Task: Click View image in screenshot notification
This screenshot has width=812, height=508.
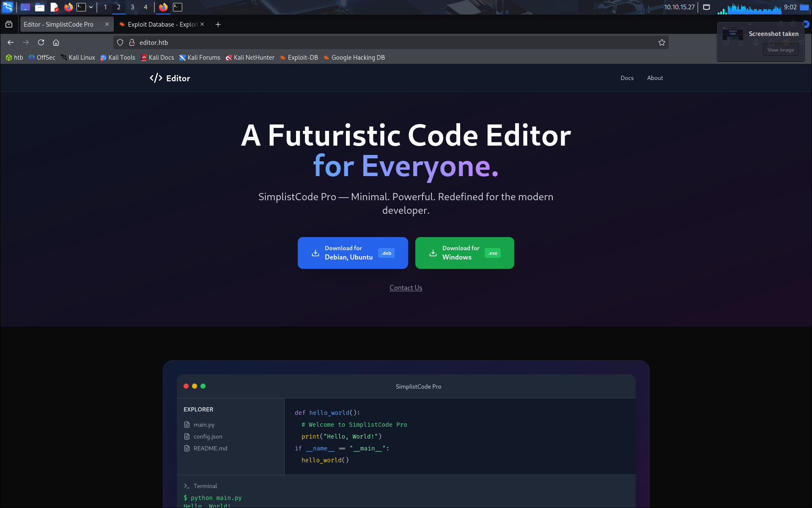Action: (780, 50)
